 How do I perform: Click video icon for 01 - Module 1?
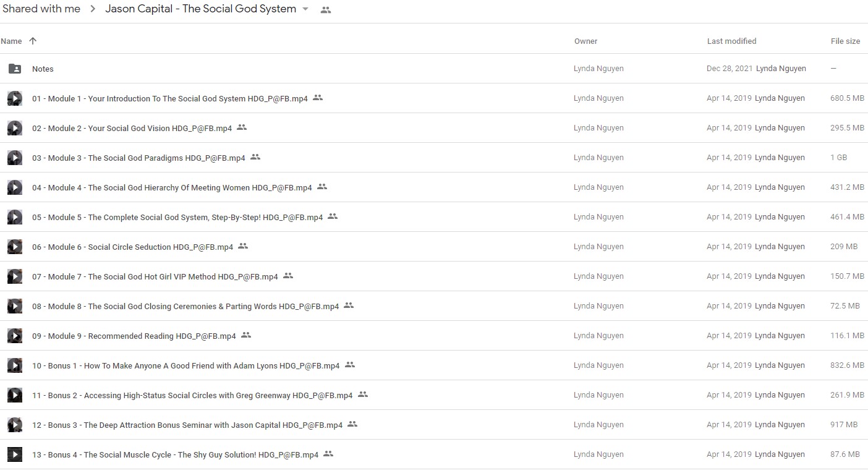click(15, 98)
